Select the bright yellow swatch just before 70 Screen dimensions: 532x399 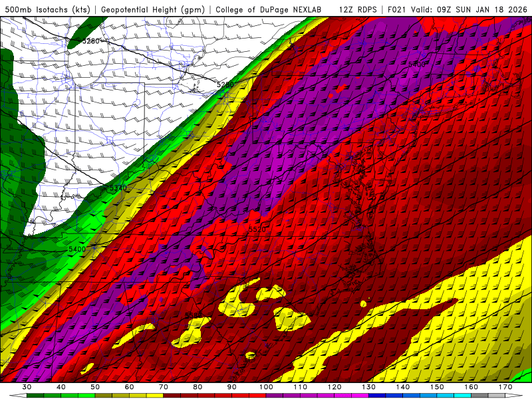155,396
